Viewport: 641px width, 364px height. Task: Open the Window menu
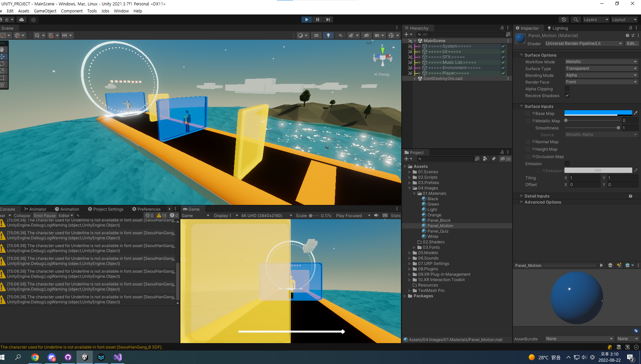coord(121,11)
